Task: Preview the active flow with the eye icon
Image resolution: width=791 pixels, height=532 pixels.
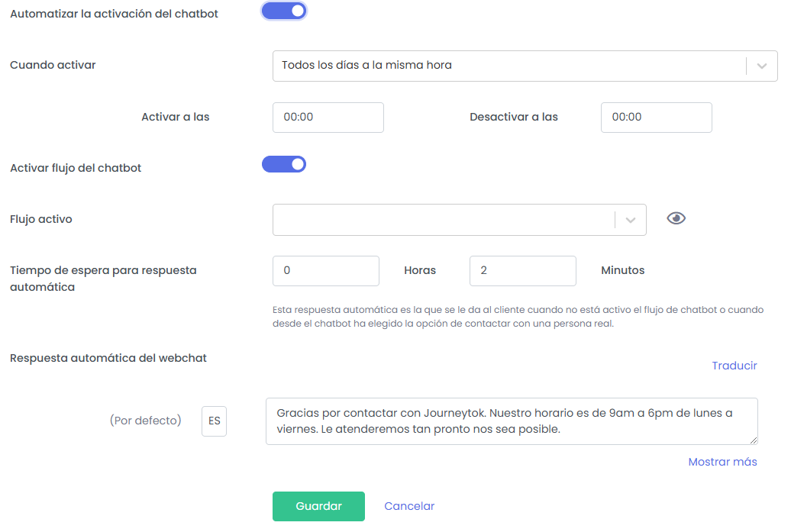Action: 676,219
